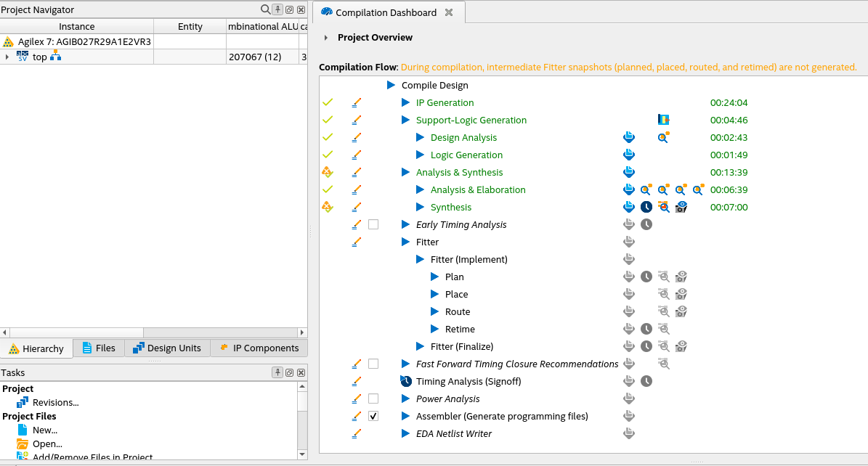The height and width of the screenshot is (466, 868).
Task: Select the Entity column header
Action: tap(190, 27)
